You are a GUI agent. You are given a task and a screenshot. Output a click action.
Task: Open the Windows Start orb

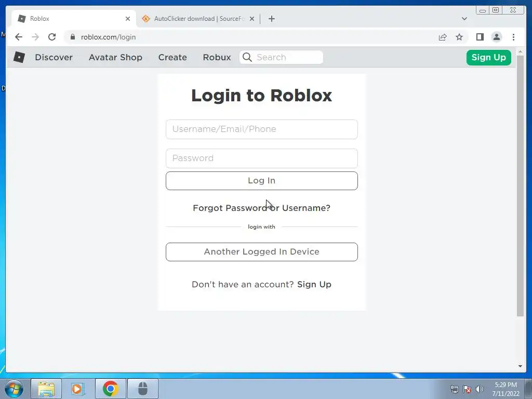point(14,389)
